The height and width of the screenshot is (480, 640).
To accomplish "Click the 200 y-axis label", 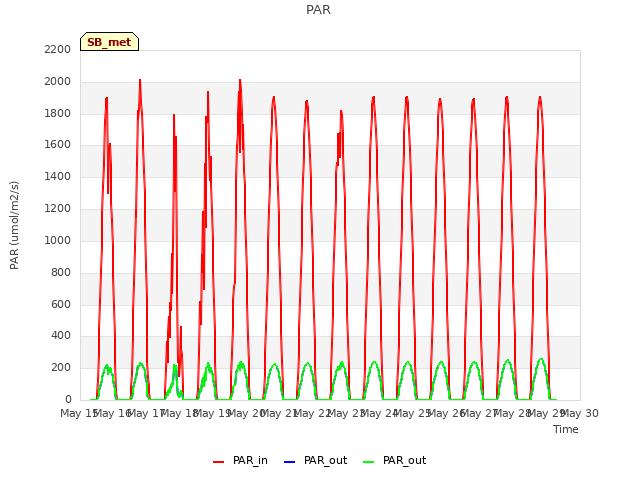I will point(61,368).
